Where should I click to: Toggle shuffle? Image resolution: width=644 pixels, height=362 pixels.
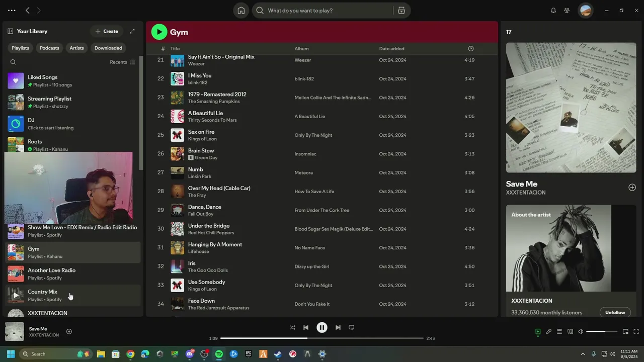coord(292,327)
